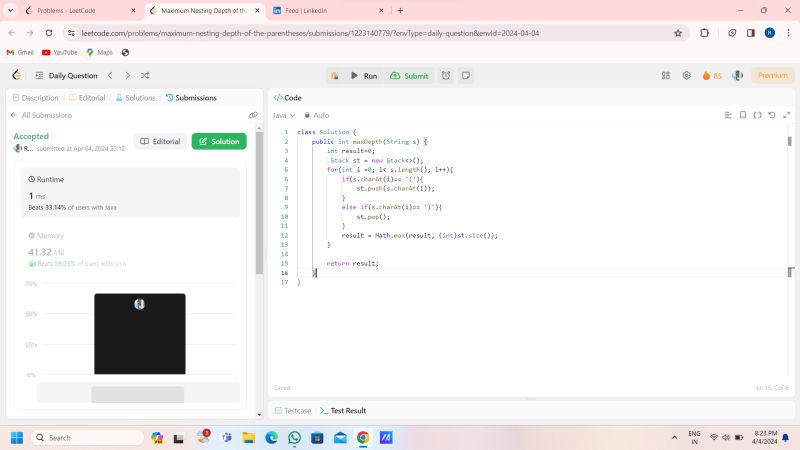Open the timer alarm clock icon
This screenshot has height=450, width=800.
(446, 75)
